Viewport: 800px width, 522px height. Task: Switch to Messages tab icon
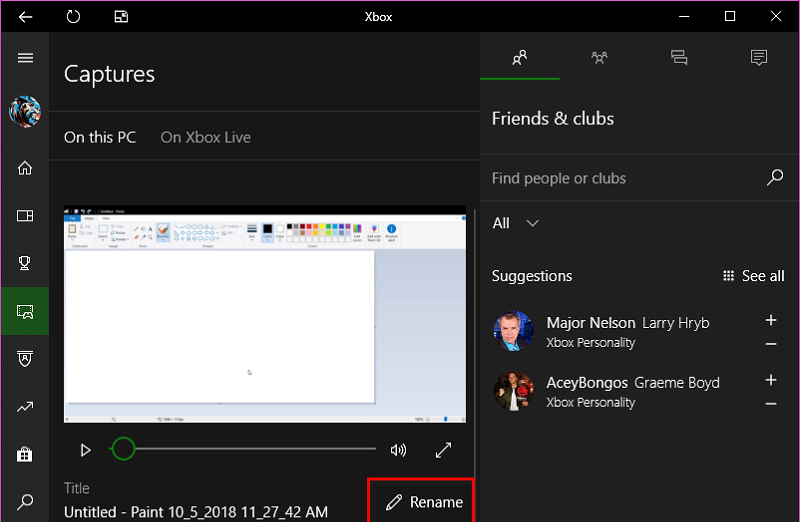[x=679, y=57]
